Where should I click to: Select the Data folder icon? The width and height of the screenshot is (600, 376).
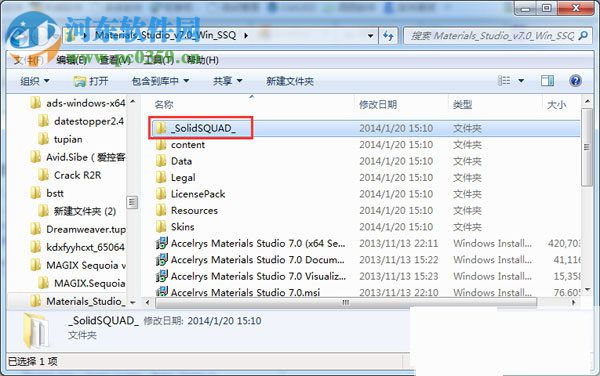[x=161, y=161]
